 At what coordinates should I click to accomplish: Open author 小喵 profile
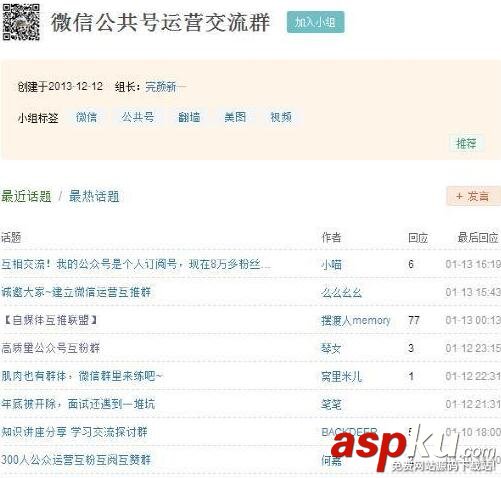(331, 265)
